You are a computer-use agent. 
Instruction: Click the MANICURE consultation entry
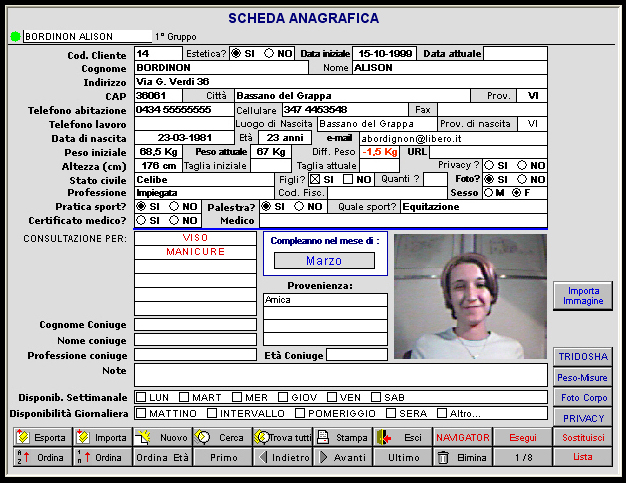(195, 252)
